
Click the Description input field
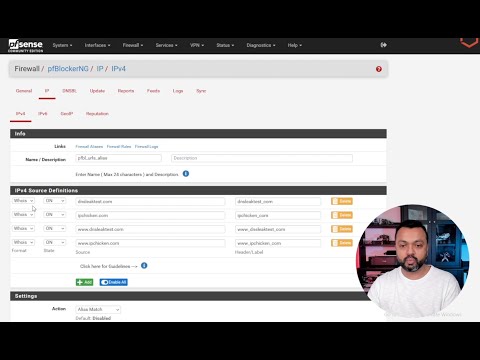[x=262, y=158]
